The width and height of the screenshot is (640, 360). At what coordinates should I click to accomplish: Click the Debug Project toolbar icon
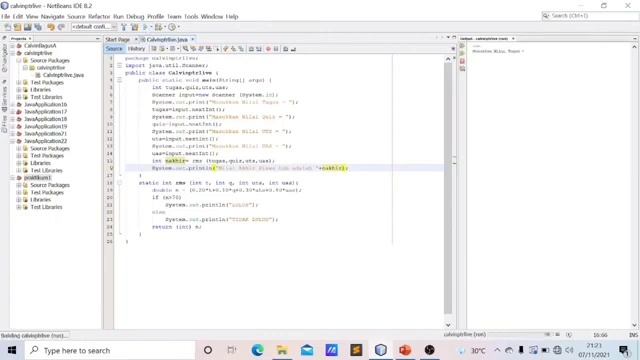[x=158, y=27]
